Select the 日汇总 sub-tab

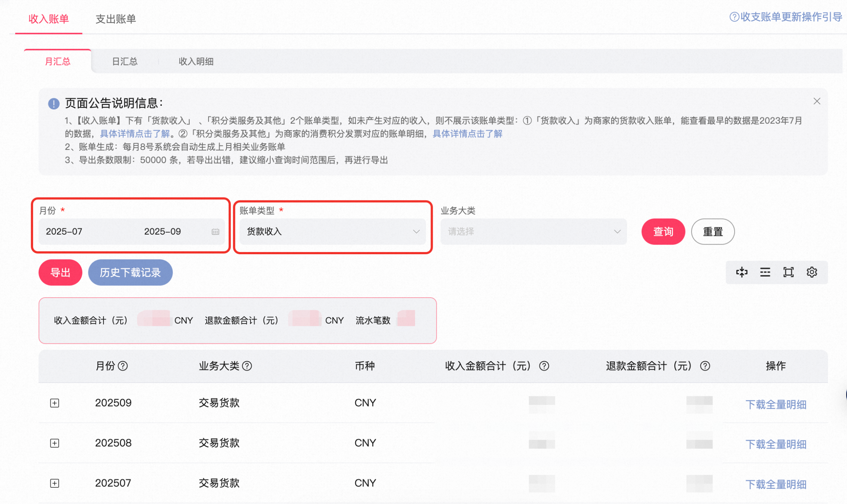125,61
